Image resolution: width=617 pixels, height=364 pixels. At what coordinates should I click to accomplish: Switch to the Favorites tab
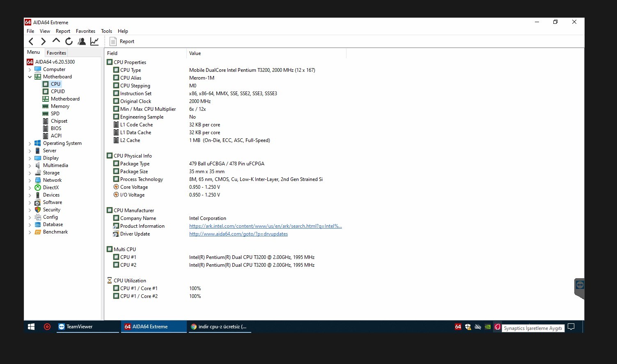pyautogui.click(x=56, y=53)
